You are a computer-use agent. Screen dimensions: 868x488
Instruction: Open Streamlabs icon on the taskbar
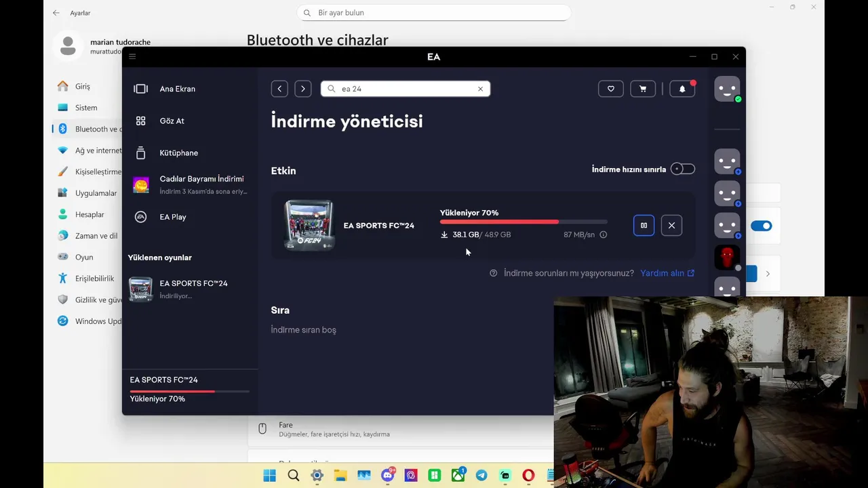pyautogui.click(x=505, y=476)
